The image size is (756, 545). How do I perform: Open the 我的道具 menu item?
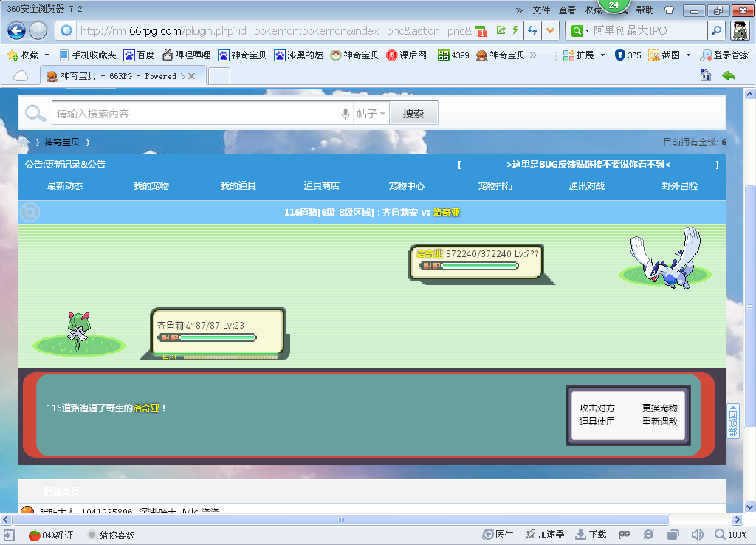(238, 185)
